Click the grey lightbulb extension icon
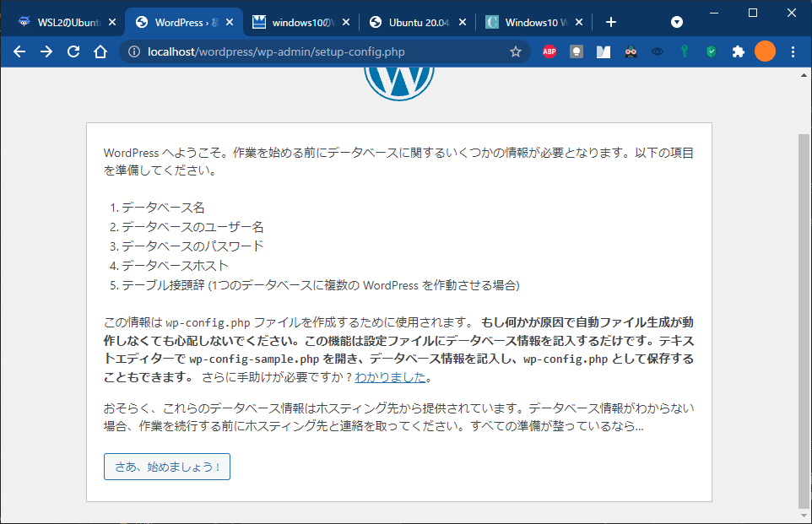Viewport: 812px width, 524px height. tap(577, 51)
